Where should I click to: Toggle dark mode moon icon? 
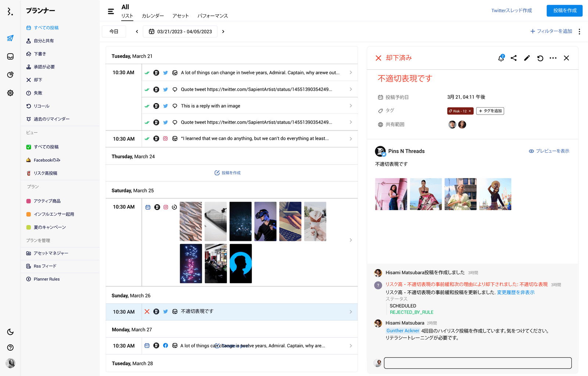coord(10,332)
